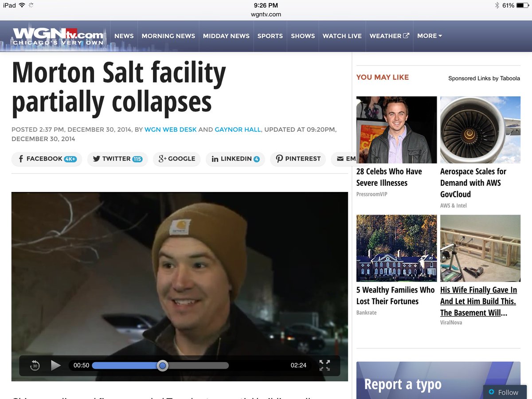Open the WGN WEB DESK author link
The height and width of the screenshot is (399, 532).
[170, 130]
